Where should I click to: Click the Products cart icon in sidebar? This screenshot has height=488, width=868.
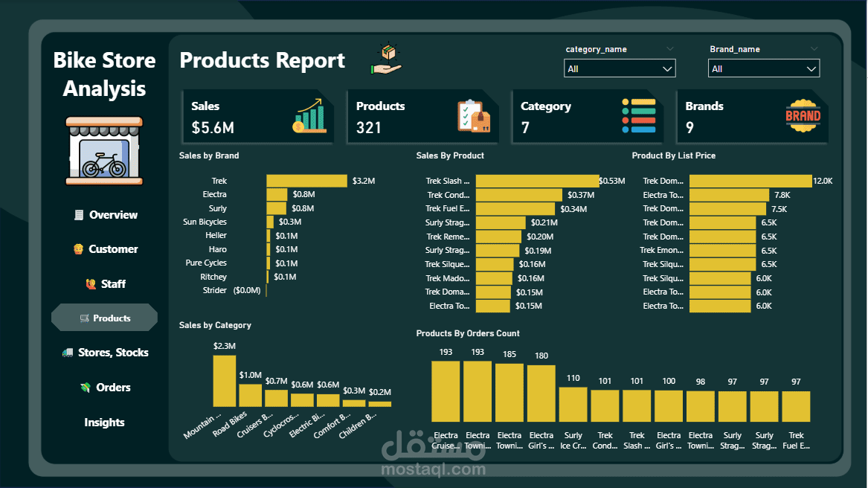tap(84, 318)
